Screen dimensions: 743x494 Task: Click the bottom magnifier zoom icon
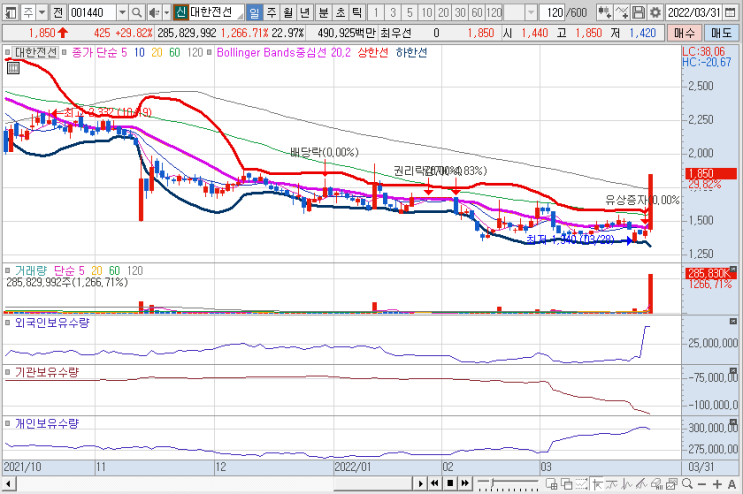tap(687, 484)
